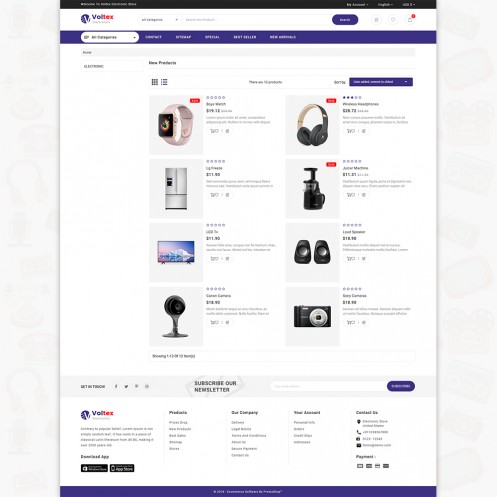Click the Subscribe newsletter button

(x=401, y=386)
